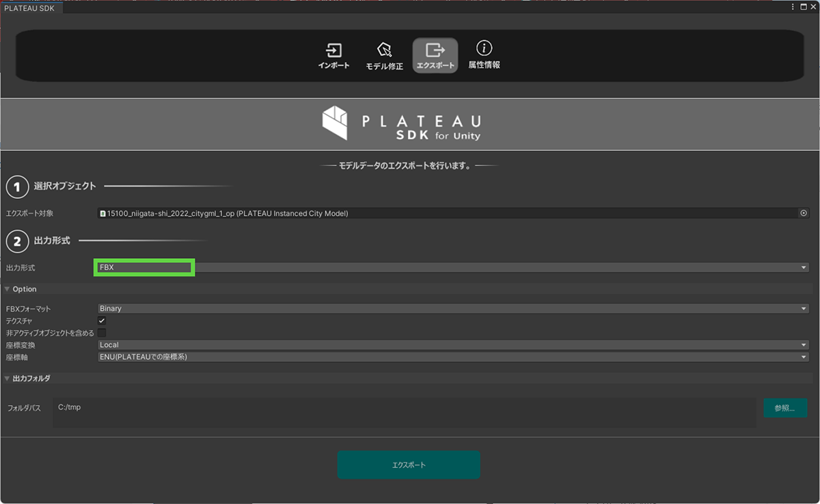Click the エクスポート対象 object field
The width and height of the screenshot is (820, 504).
tap(454, 213)
